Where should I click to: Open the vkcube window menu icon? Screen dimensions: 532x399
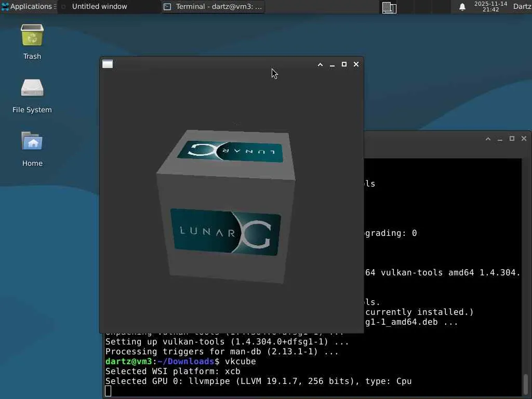point(108,64)
